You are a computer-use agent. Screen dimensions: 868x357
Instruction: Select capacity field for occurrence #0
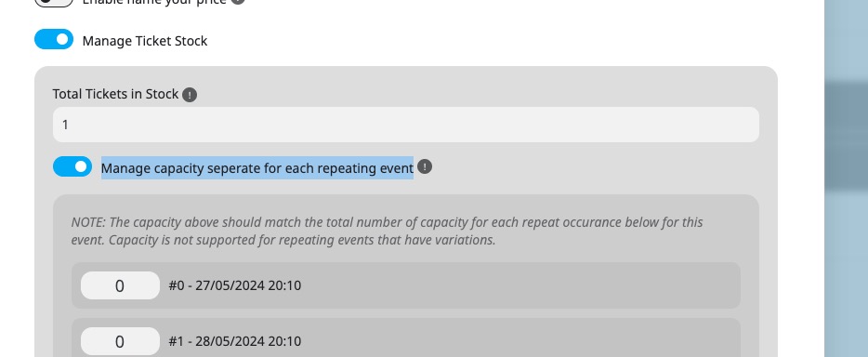(120, 285)
